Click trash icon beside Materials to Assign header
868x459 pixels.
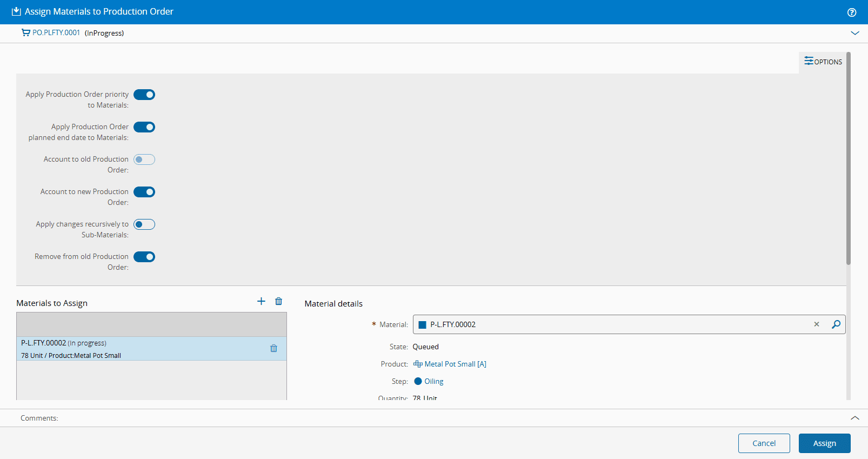[278, 301]
